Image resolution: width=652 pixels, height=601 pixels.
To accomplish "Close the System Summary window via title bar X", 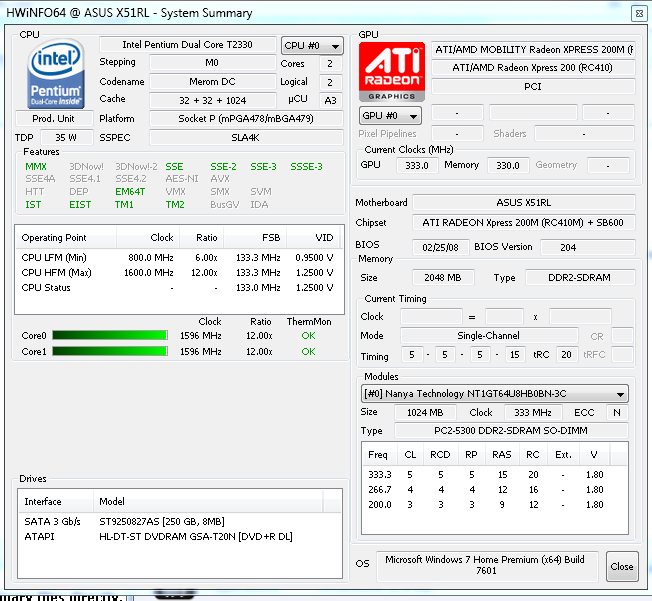I will [639, 14].
